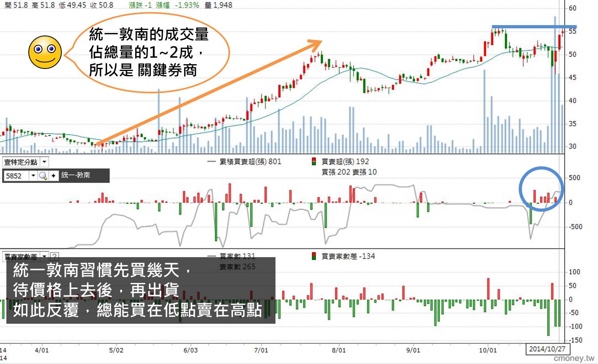Click the magnifier search icon beside 5852
598x364 pixels.
point(43,176)
